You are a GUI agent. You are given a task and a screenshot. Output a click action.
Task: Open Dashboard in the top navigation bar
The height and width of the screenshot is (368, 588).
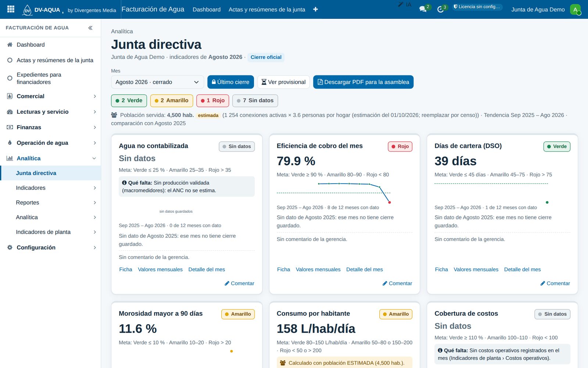[x=207, y=10]
